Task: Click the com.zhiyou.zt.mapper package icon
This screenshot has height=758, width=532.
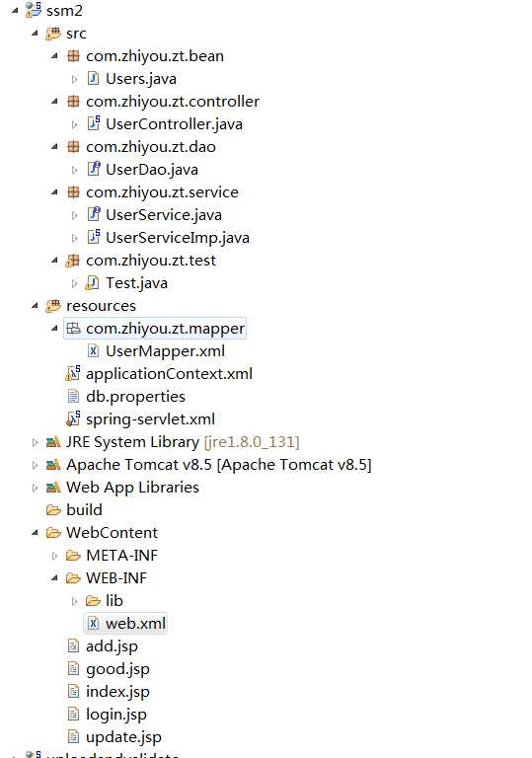Action: 73,329
